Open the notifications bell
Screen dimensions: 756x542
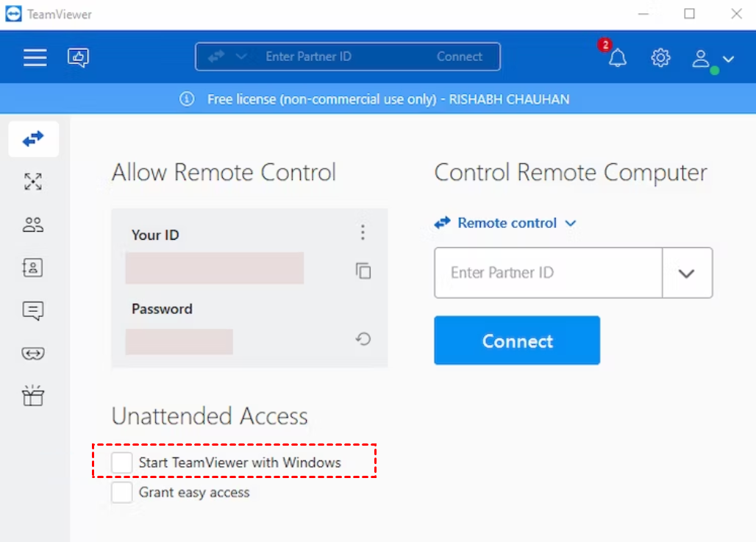coord(617,58)
